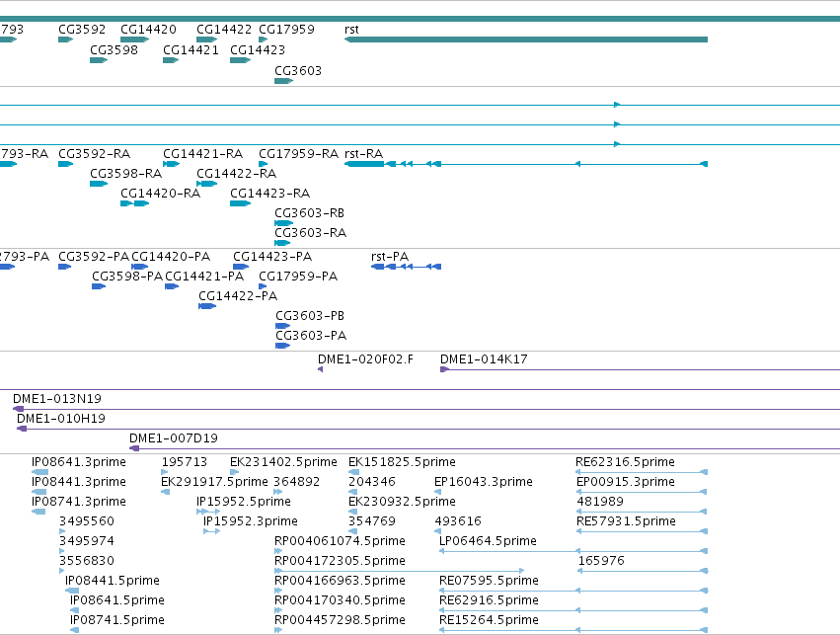This screenshot has height=635, width=840.
Task: Select the CG17959 gene label
Action: tap(286, 30)
